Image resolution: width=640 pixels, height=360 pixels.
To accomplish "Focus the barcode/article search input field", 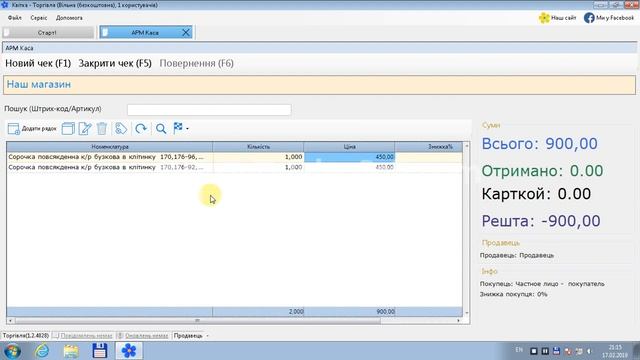I will tap(209, 109).
